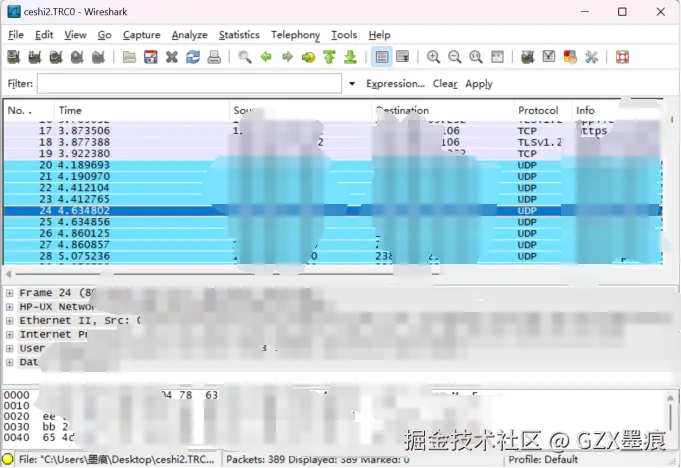Toggle auto scroll in live capture
The width and height of the screenshot is (681, 468).
pyautogui.click(x=403, y=57)
